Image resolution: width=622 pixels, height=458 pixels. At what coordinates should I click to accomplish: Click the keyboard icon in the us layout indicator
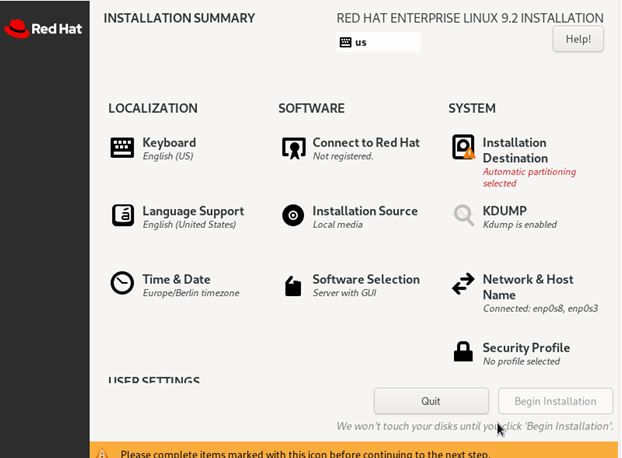tap(346, 42)
